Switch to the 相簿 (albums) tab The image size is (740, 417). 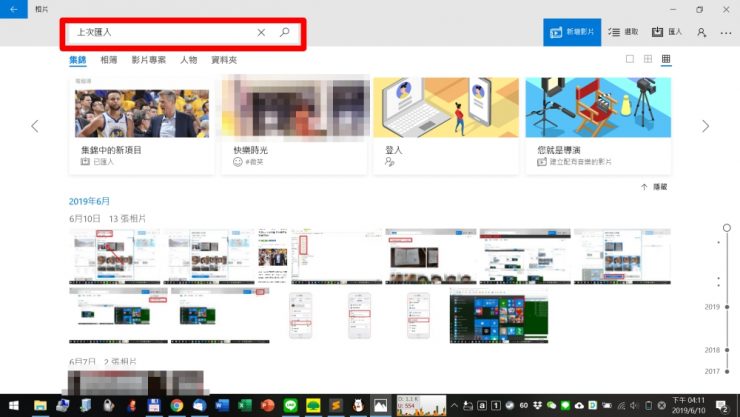coord(109,60)
